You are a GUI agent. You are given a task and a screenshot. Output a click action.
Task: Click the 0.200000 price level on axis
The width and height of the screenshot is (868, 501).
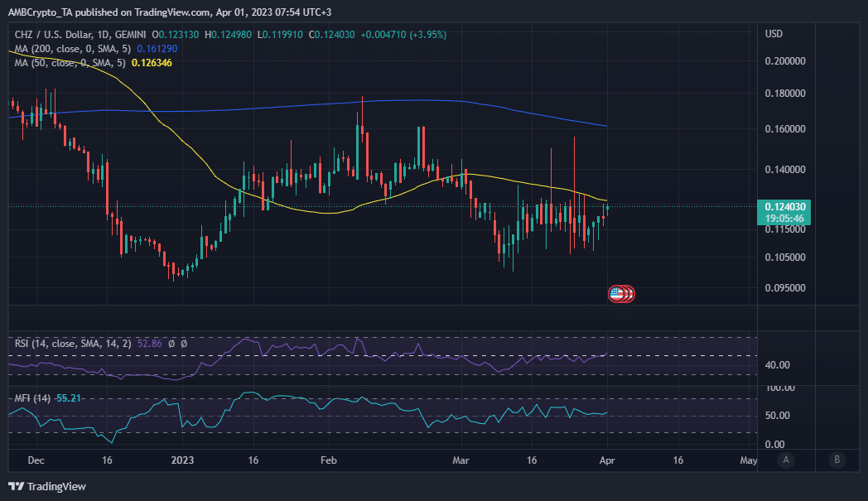click(x=785, y=62)
